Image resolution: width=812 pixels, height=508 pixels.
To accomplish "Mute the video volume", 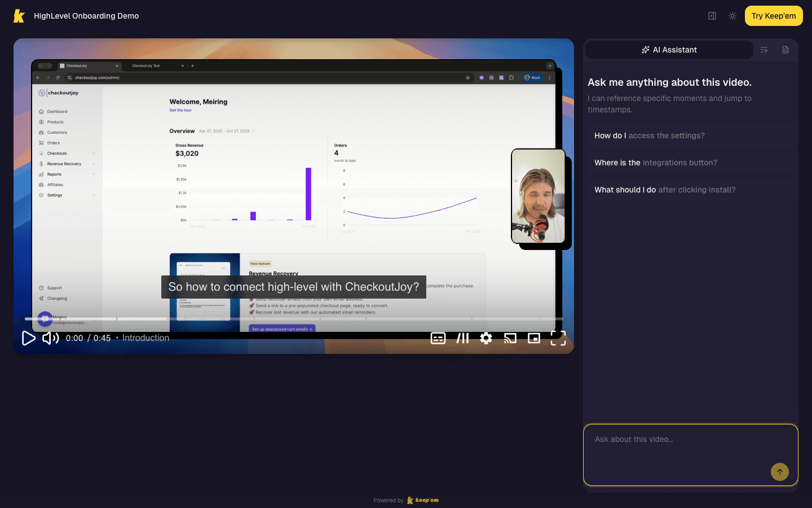I will pyautogui.click(x=50, y=338).
